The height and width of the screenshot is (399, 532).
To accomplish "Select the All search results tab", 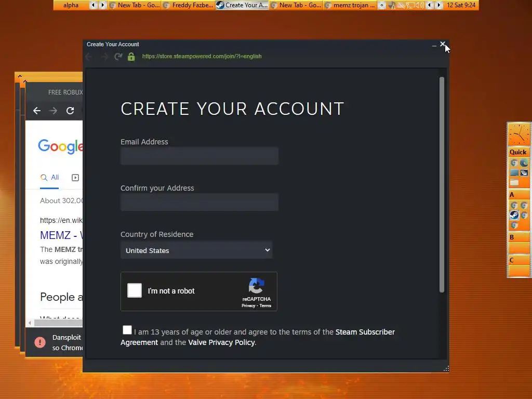I will click(x=49, y=178).
